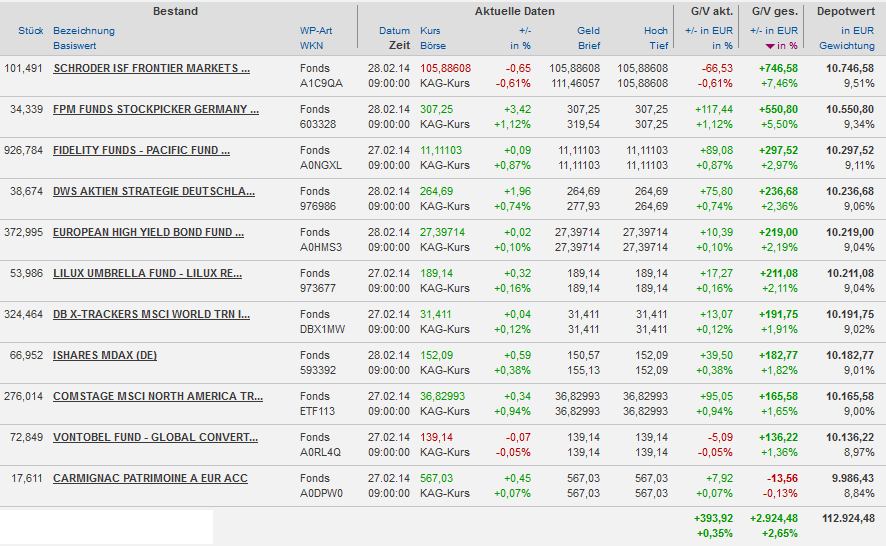This screenshot has height=546, width=886.
Task: Click total G/V ges. +2.924,48
Action: (774, 518)
